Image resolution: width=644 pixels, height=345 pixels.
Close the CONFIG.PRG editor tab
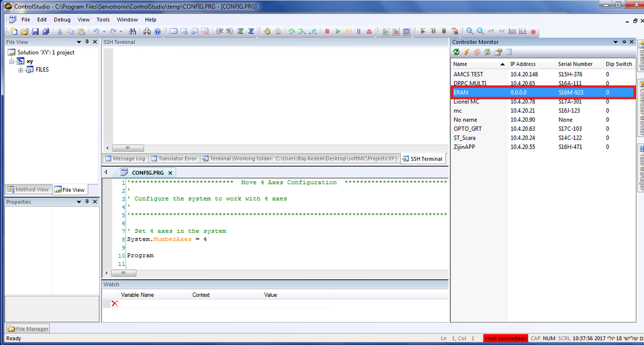170,173
